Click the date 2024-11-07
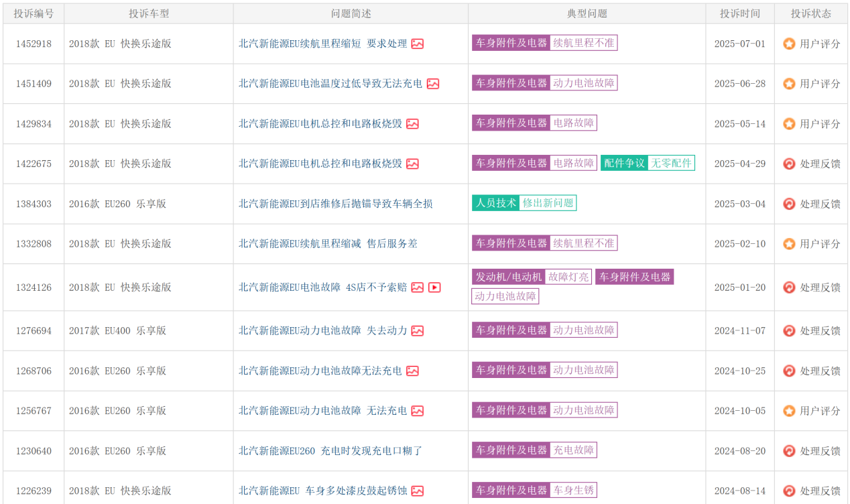850x504 pixels. pyautogui.click(x=740, y=330)
